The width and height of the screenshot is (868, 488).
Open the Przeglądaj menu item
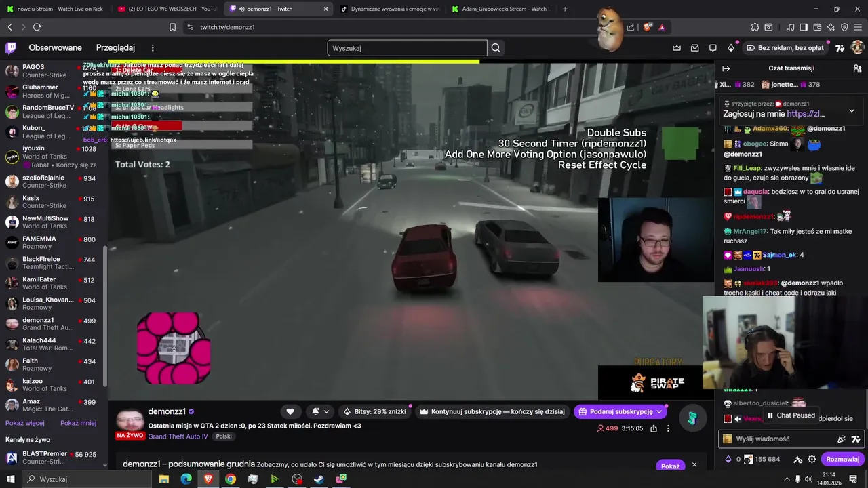tap(115, 48)
